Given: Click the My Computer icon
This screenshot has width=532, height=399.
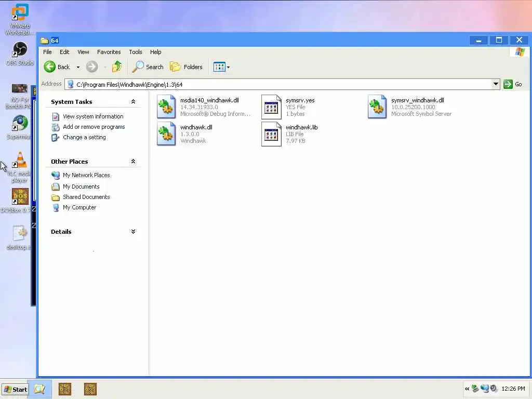Looking at the screenshot, I should point(56,208).
